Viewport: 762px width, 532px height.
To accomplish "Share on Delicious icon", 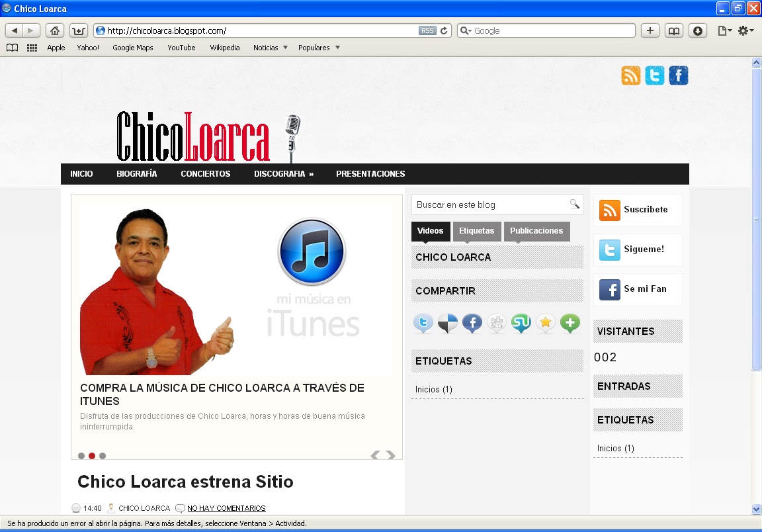I will coord(448,323).
